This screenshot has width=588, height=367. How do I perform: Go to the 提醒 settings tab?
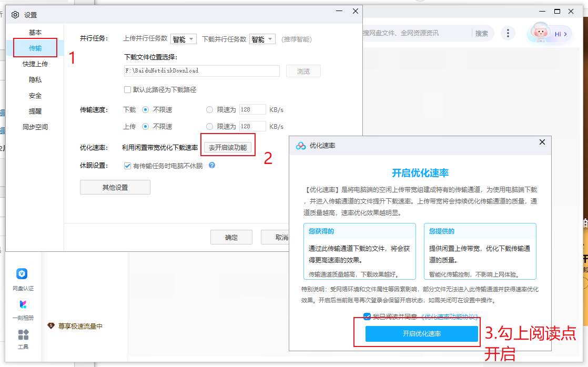tap(35, 111)
